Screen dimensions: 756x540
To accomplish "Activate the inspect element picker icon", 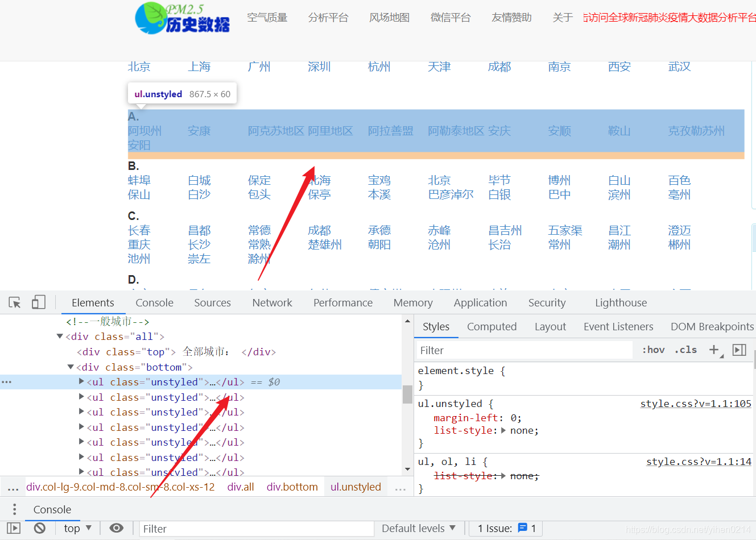I will (x=15, y=302).
